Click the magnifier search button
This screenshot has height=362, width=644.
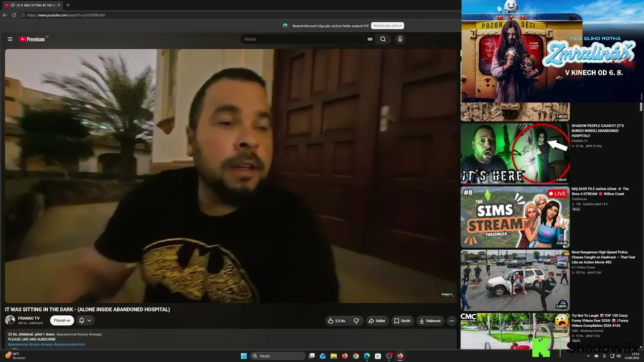pos(383,39)
